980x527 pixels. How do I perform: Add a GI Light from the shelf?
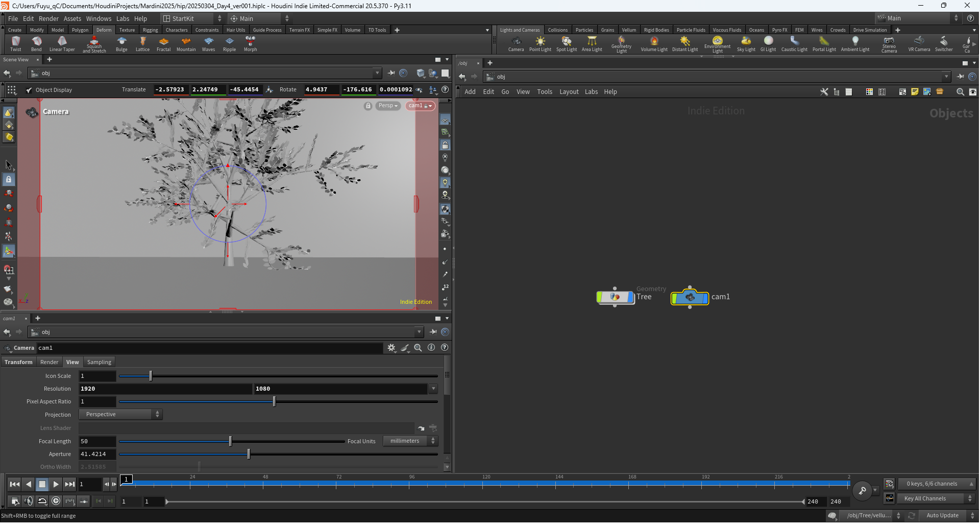tap(768, 44)
